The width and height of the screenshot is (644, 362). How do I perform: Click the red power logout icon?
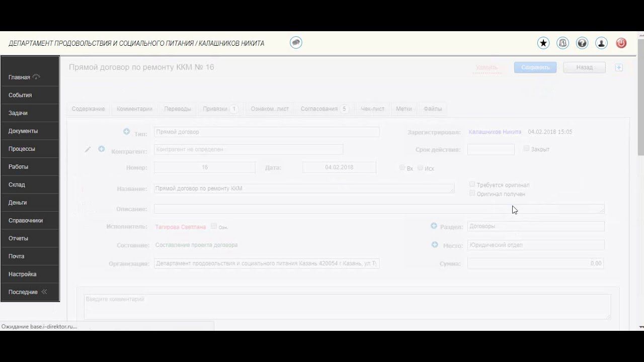(621, 43)
